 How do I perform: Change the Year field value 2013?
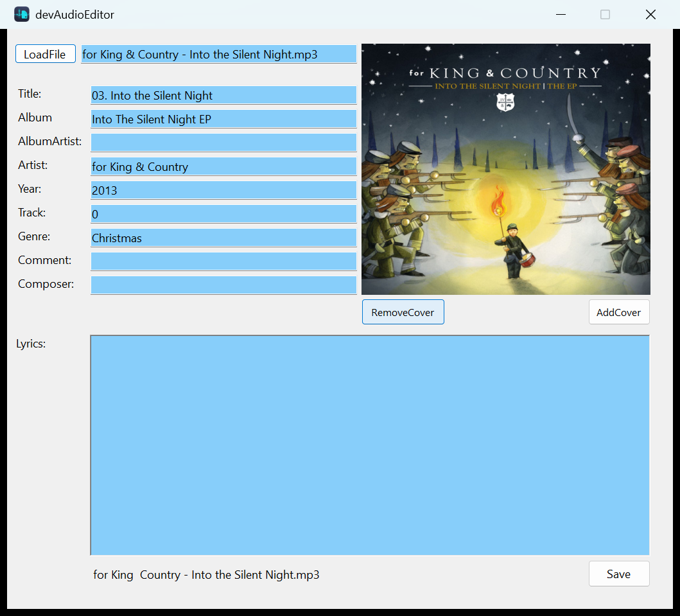click(x=223, y=190)
